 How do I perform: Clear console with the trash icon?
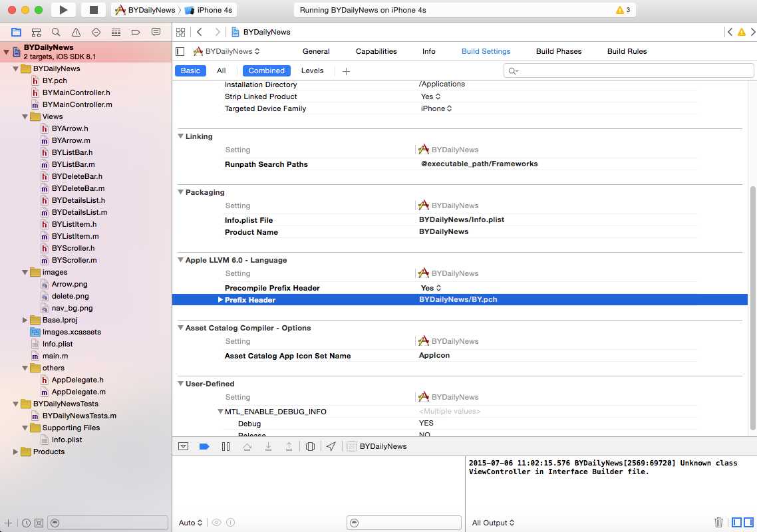[718, 522]
